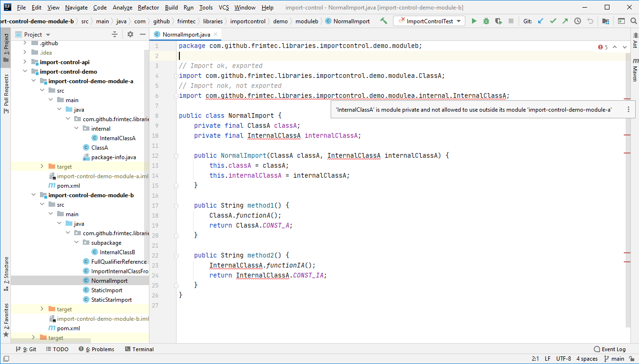This screenshot has width=639, height=364.
Task: Select package-info.java in project tree
Action: coord(109,157)
